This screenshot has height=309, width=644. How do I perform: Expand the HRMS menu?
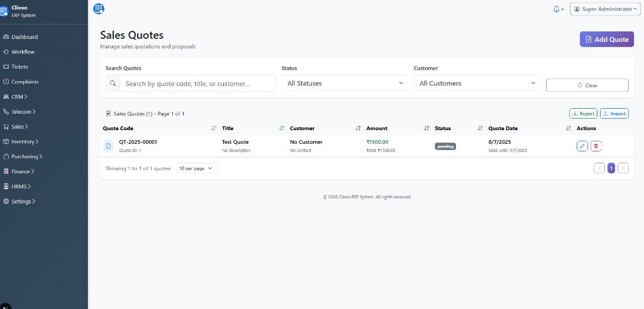pyautogui.click(x=17, y=187)
